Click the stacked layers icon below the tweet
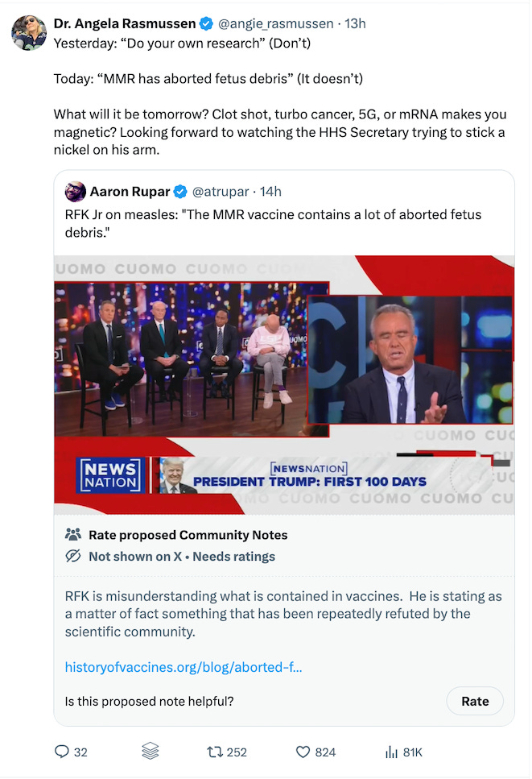532x779 pixels. tap(150, 751)
